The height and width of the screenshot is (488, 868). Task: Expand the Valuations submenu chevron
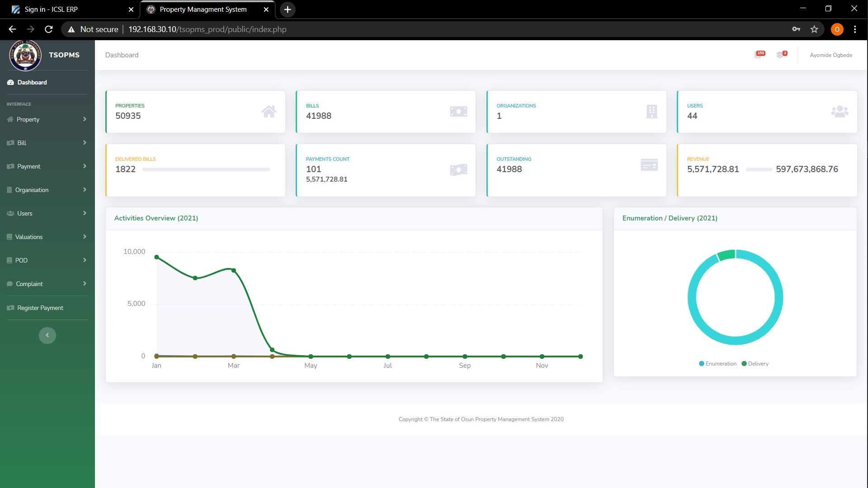coord(85,237)
